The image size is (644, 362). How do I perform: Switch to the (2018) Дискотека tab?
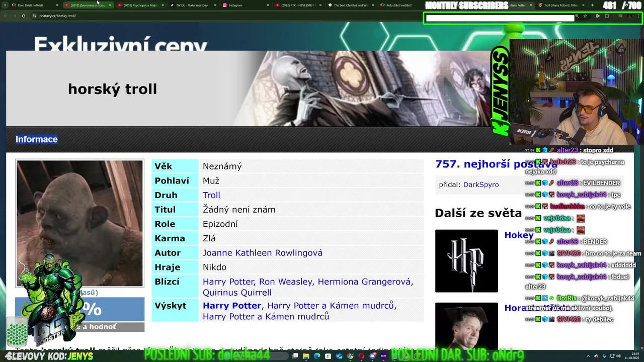[88, 5]
